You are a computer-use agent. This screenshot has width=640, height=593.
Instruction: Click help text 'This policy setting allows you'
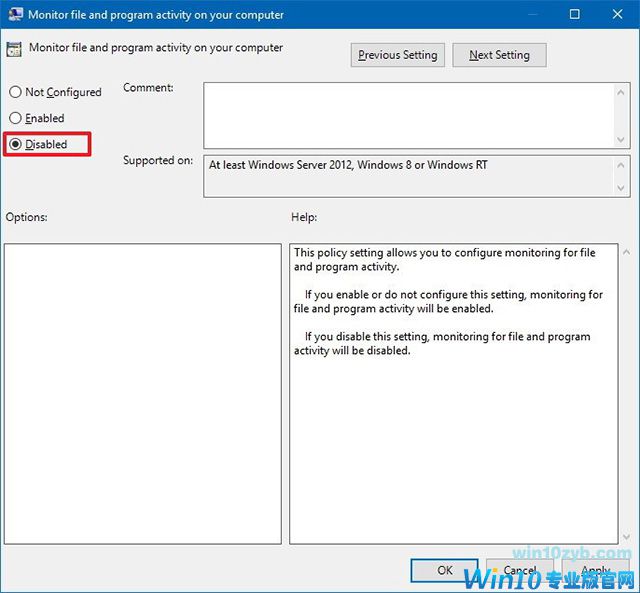pyautogui.click(x=366, y=253)
